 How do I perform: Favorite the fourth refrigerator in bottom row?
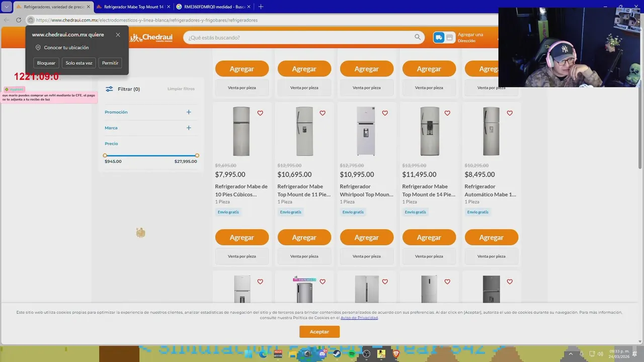[447, 282]
